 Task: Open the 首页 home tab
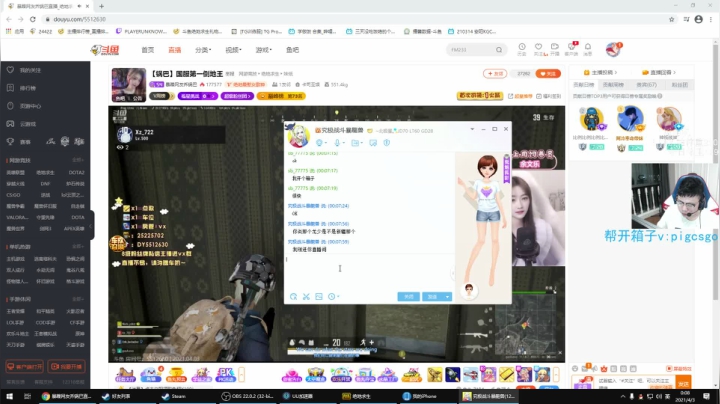coord(148,50)
